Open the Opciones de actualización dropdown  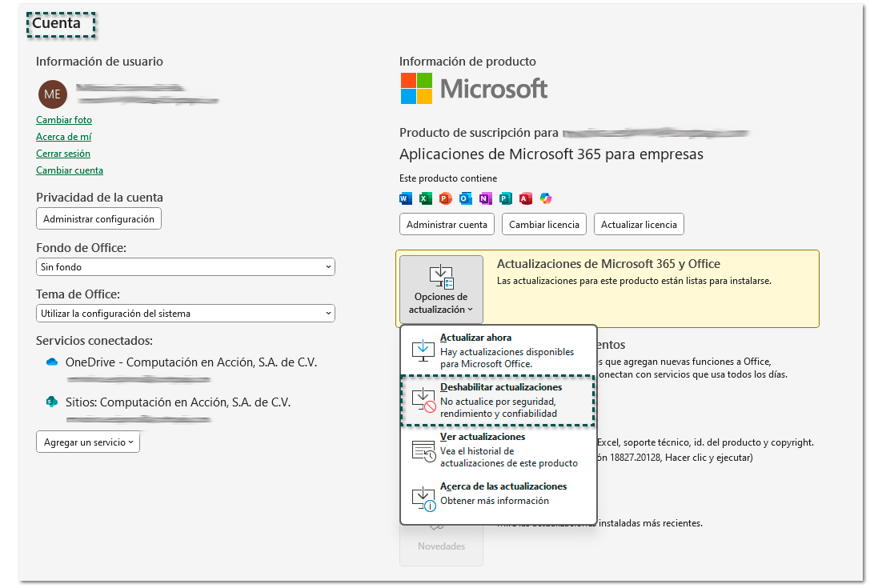click(x=441, y=290)
